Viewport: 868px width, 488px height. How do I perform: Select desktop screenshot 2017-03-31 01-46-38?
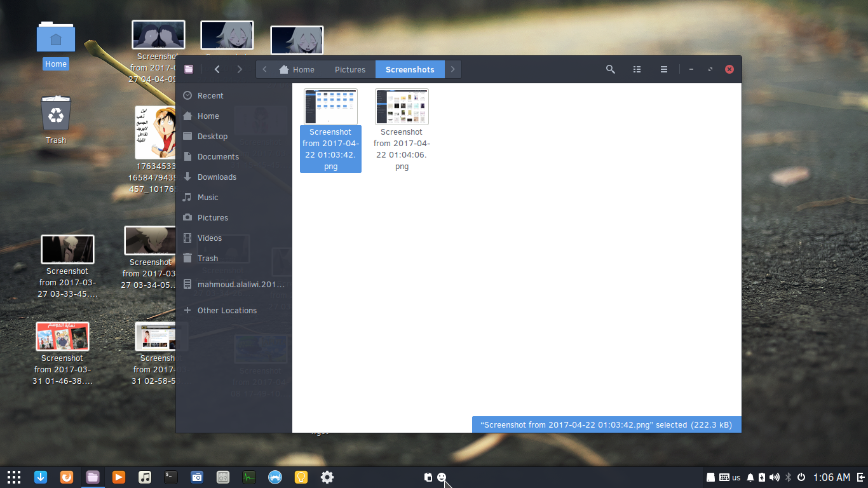coord(62,354)
